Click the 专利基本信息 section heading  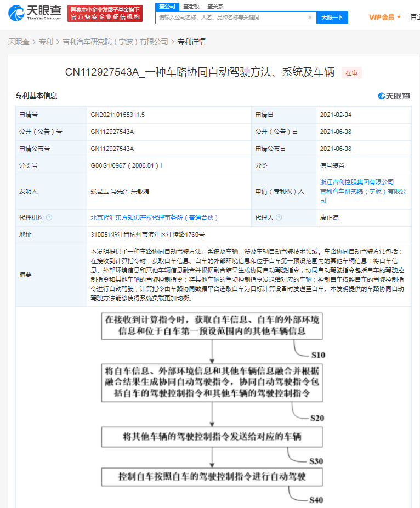point(36,95)
